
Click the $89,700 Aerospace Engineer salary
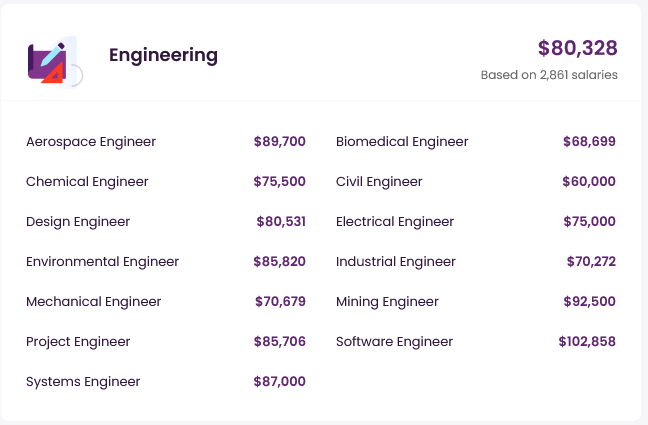[280, 142]
